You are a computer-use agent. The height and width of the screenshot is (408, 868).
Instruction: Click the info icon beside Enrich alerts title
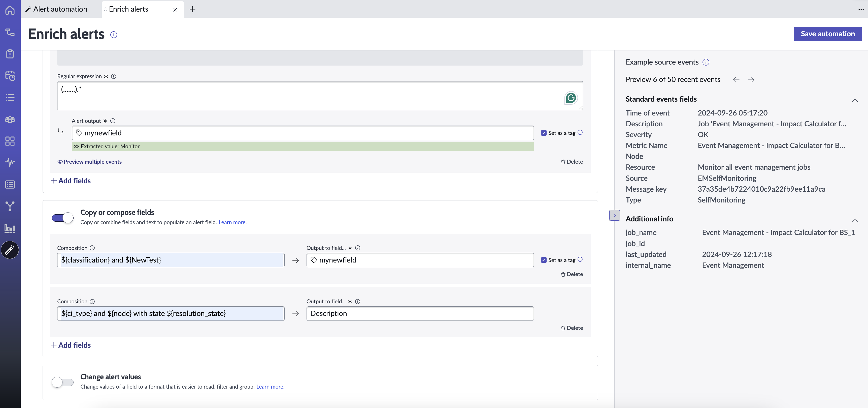(x=114, y=35)
